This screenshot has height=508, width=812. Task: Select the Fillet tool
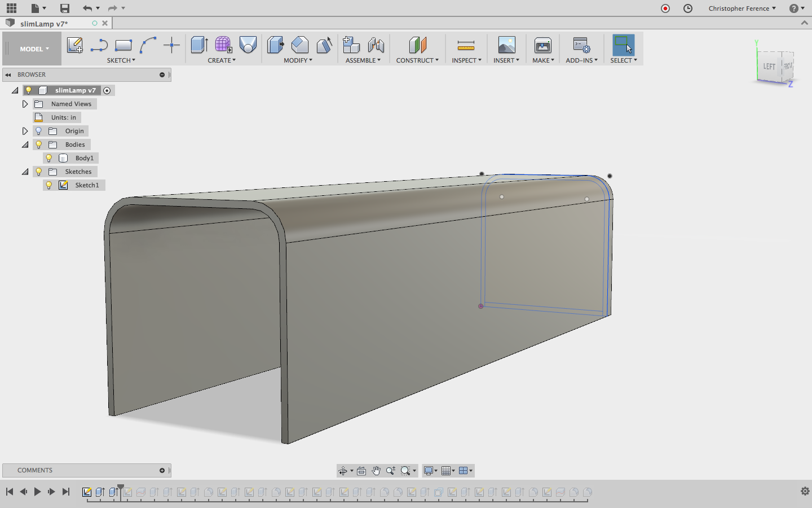coord(300,45)
